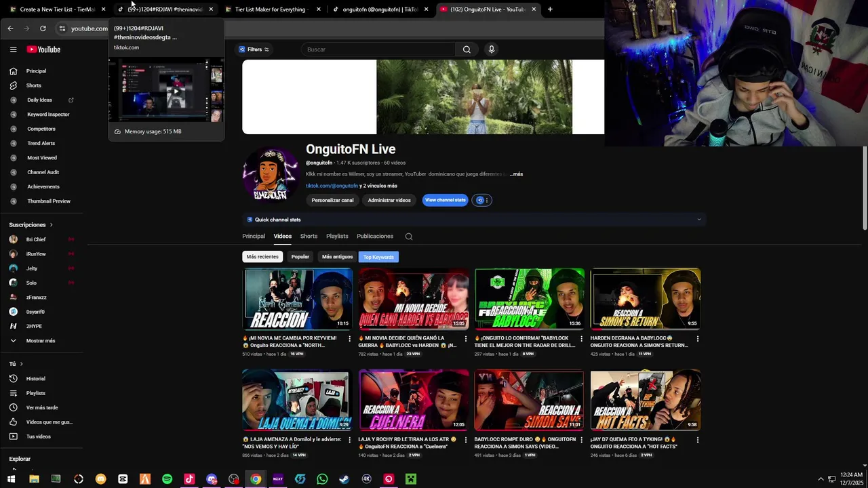868x488 pixels.
Task: Open Bri Chief subscription channel
Action: pos(36,239)
